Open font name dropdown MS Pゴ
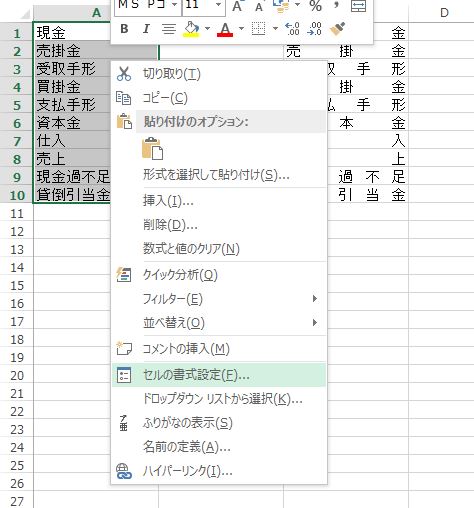474x508 pixels. tap(174, 5)
